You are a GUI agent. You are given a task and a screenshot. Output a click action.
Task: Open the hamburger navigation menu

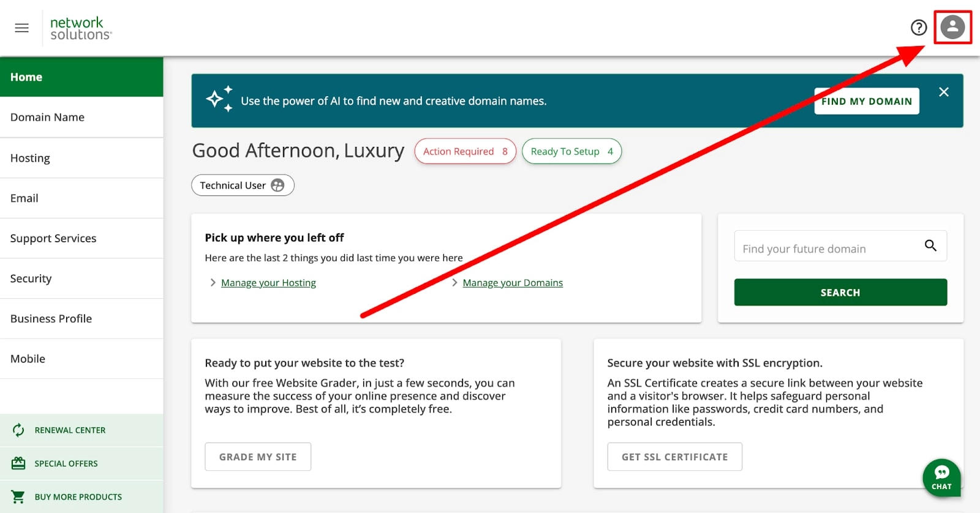tap(21, 28)
